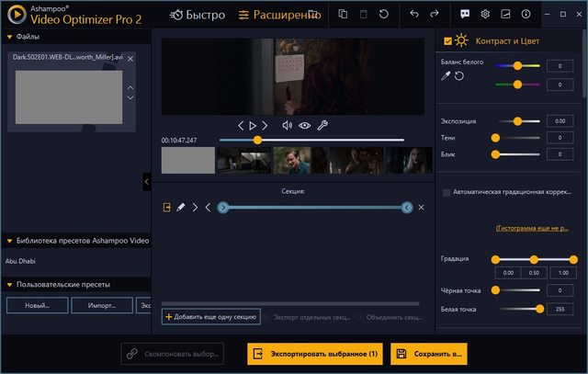
Task: Switch to Расширенно mode tab
Action: (x=279, y=15)
